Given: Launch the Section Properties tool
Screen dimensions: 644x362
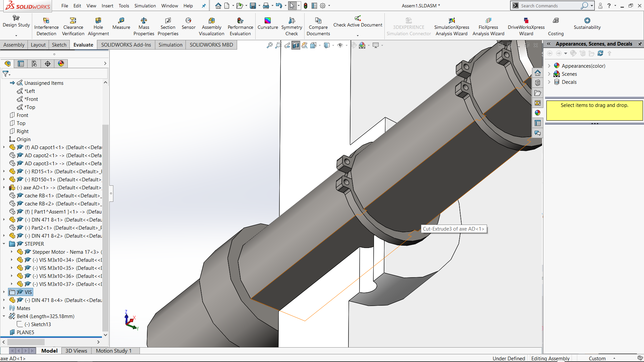Looking at the screenshot, I should [x=168, y=27].
